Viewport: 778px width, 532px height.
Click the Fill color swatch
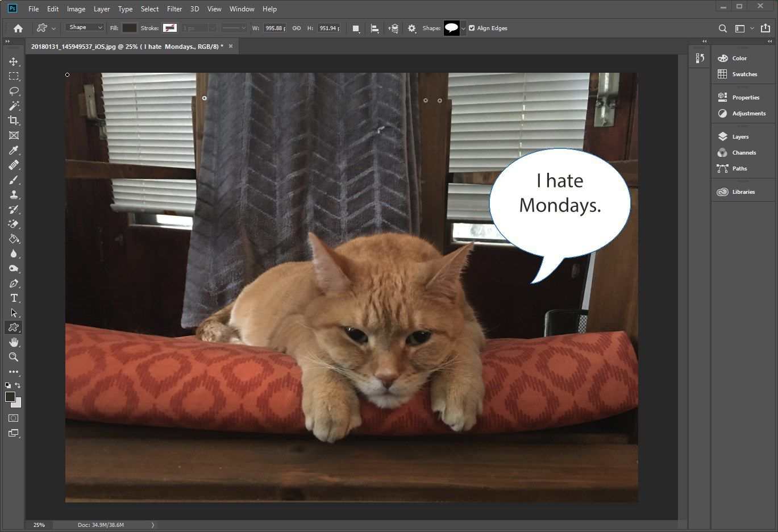pos(130,28)
